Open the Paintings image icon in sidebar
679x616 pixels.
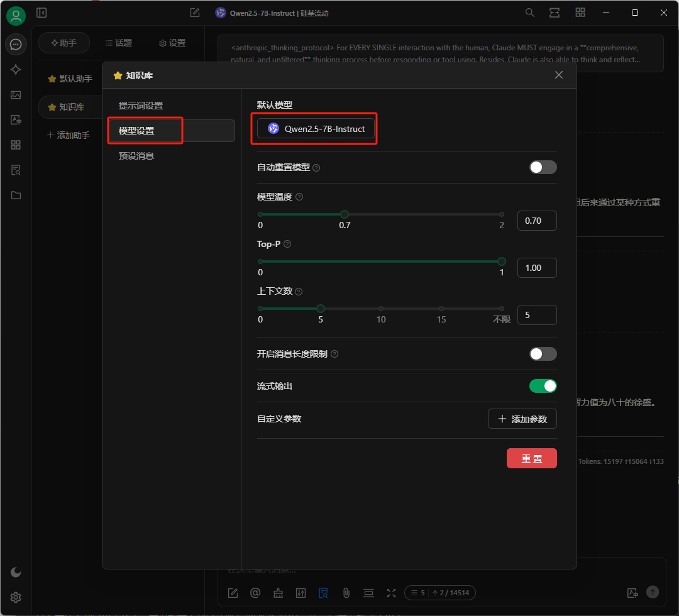pos(16,95)
